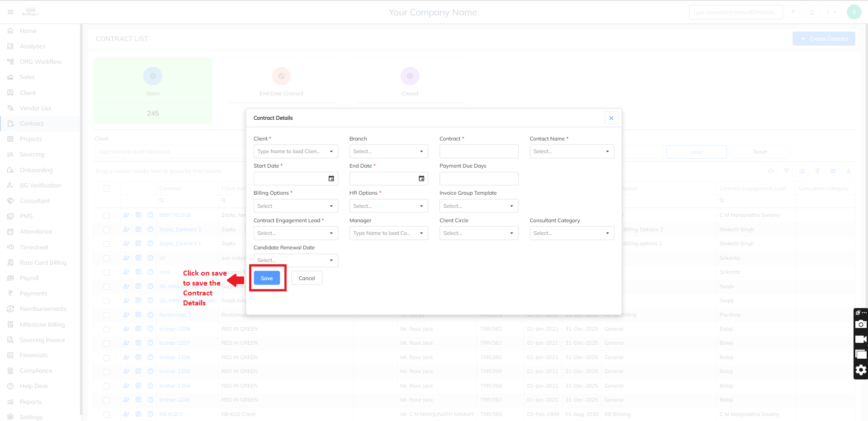Click the consultant search box in header

(x=736, y=12)
